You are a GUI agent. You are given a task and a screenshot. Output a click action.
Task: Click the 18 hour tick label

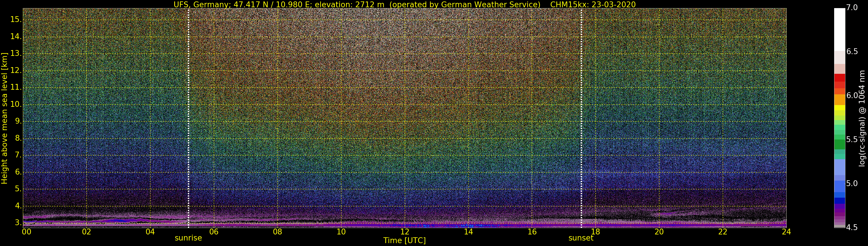(595, 232)
